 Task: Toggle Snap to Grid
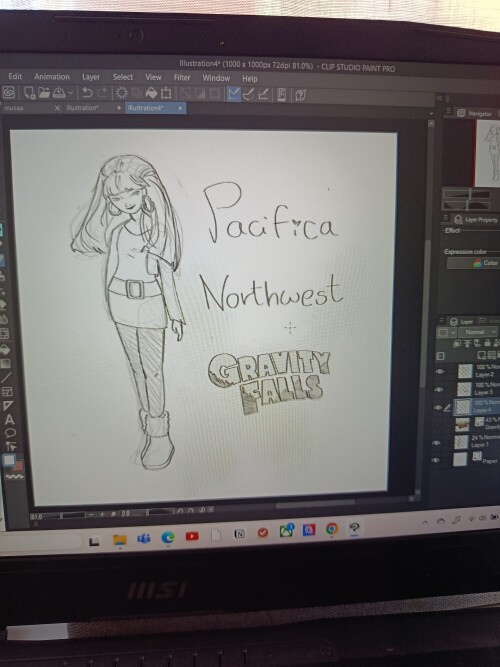(263, 94)
